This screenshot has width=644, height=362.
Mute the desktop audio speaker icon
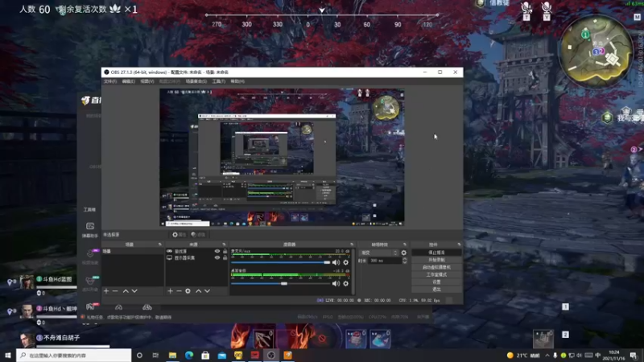(336, 283)
